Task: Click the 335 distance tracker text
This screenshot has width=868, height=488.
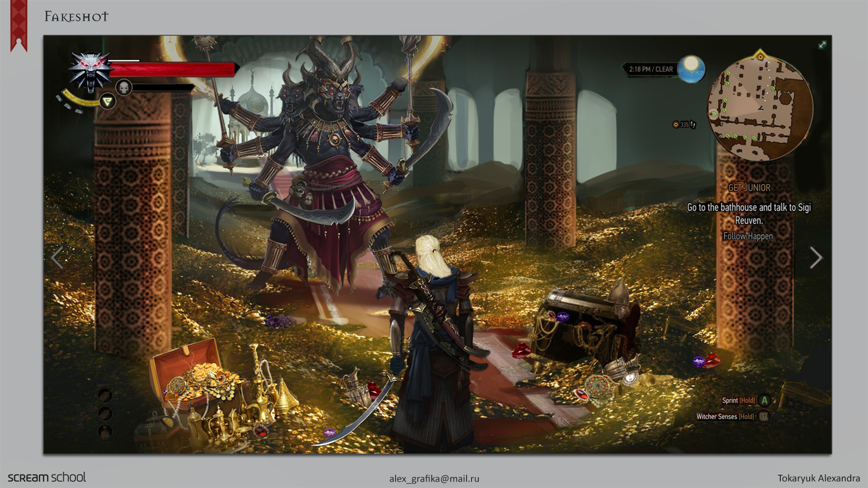Action: tap(684, 125)
